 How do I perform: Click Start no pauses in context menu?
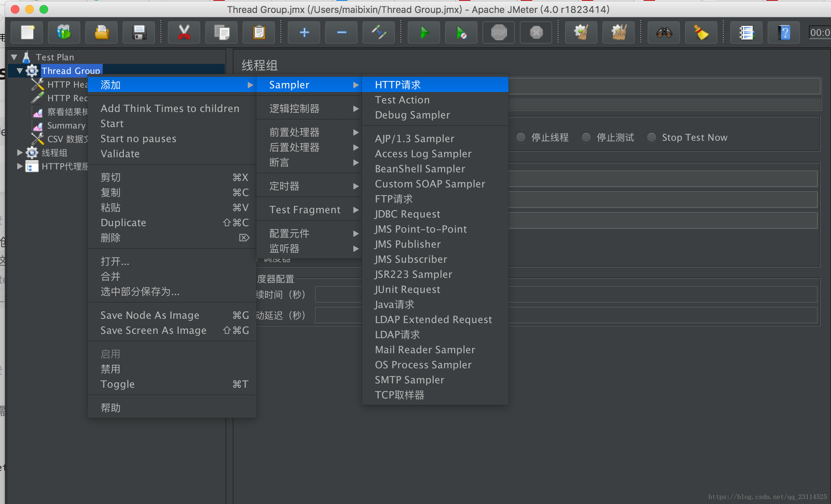(x=172, y=139)
